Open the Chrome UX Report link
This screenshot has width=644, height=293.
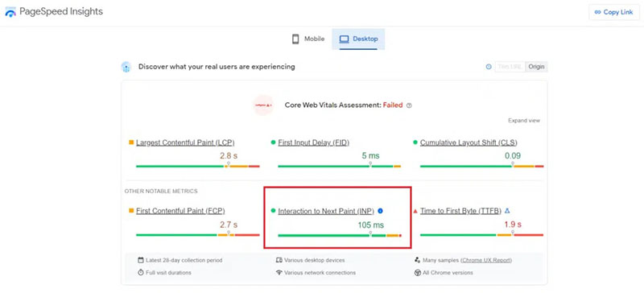click(486, 260)
